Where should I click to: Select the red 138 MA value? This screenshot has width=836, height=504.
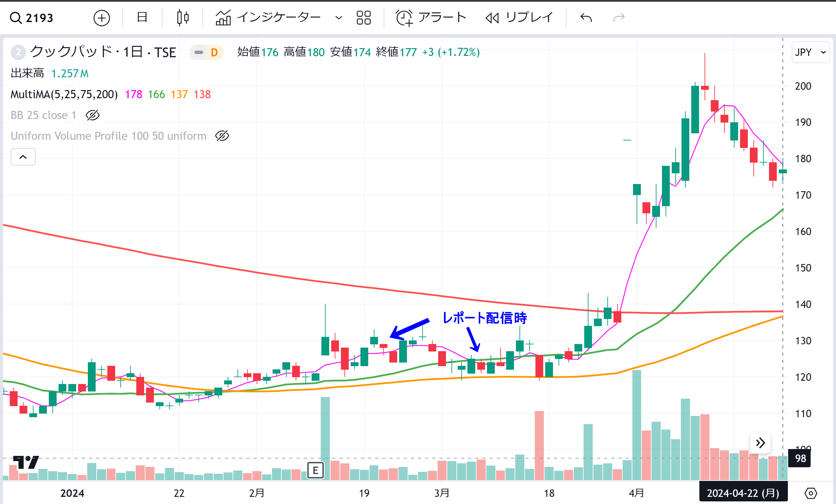202,94
